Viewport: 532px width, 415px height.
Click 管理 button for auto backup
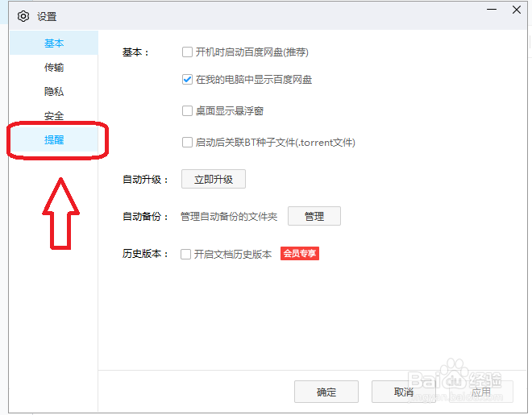[314, 216]
